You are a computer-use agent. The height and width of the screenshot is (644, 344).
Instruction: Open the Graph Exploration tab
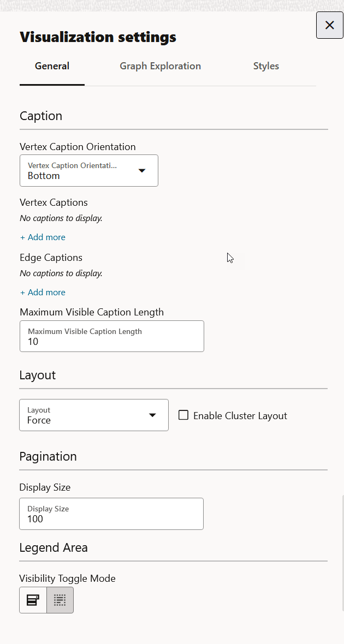tap(161, 66)
